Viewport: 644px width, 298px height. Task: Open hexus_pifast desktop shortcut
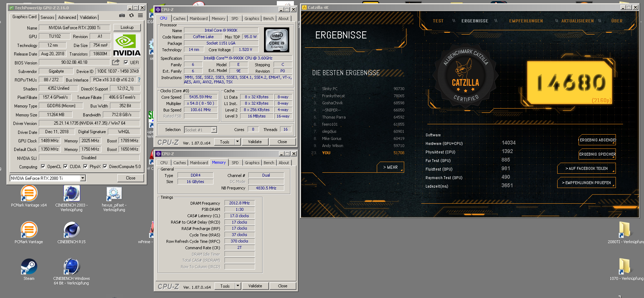(x=114, y=199)
